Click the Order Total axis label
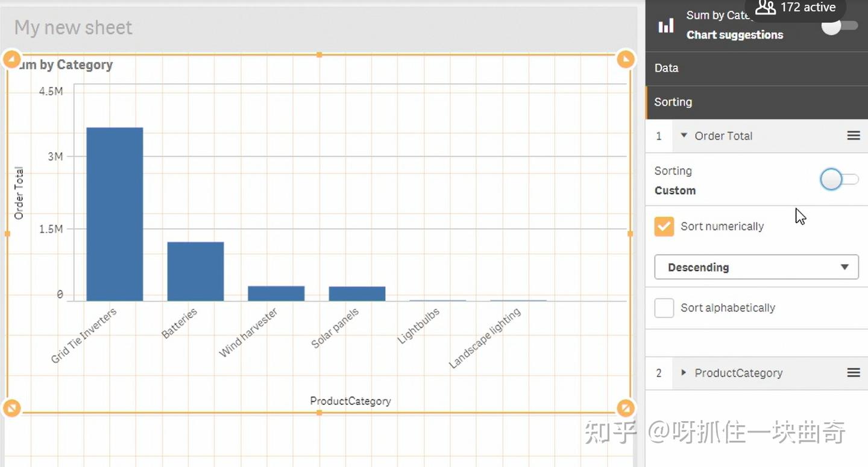Screen dimensions: 868x467 [x=19, y=193]
